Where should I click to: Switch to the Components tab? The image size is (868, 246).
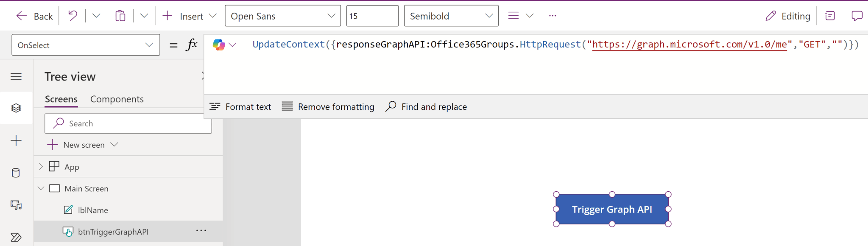[117, 99]
